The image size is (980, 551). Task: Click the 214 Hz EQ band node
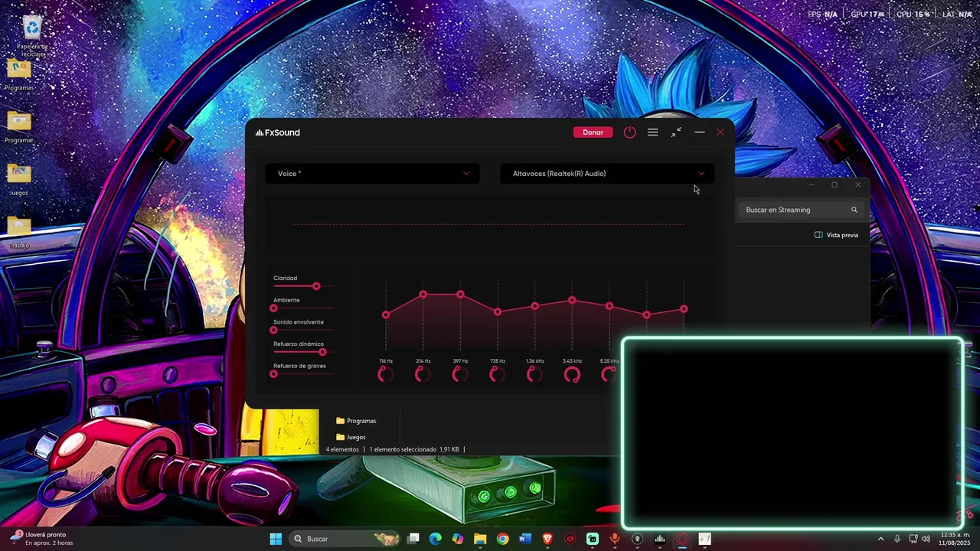point(423,295)
